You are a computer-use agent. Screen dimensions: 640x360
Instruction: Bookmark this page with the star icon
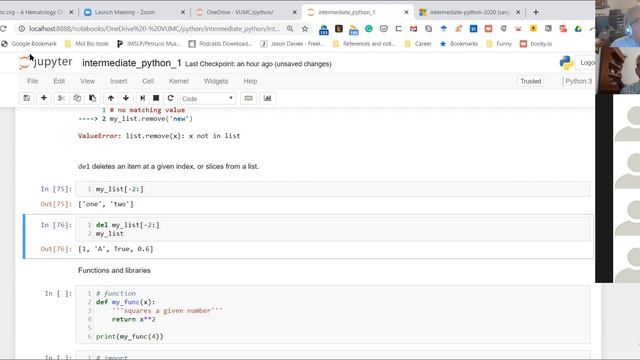pos(305,29)
